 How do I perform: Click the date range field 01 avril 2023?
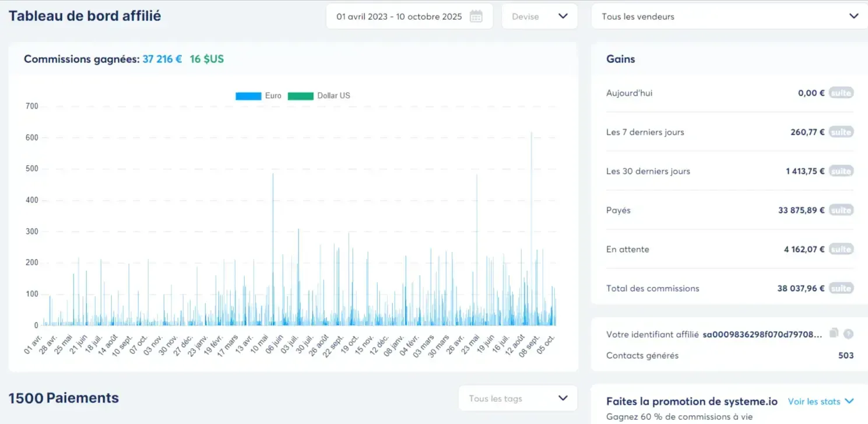pyautogui.click(x=399, y=16)
